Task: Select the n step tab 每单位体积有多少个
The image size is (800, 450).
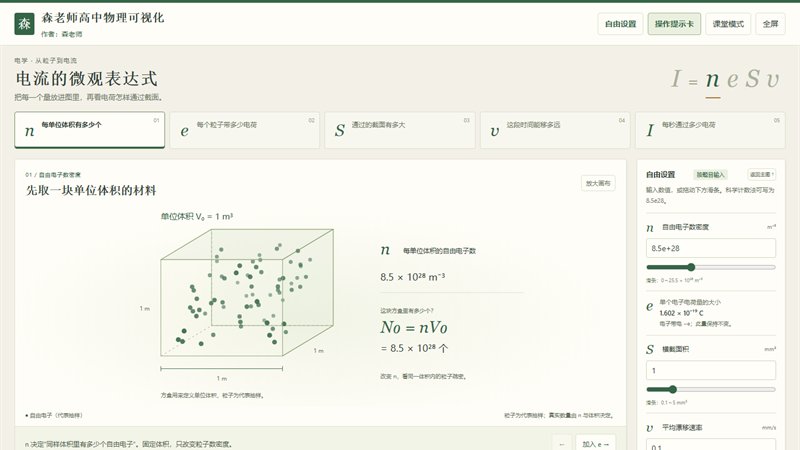Action: 90,130
